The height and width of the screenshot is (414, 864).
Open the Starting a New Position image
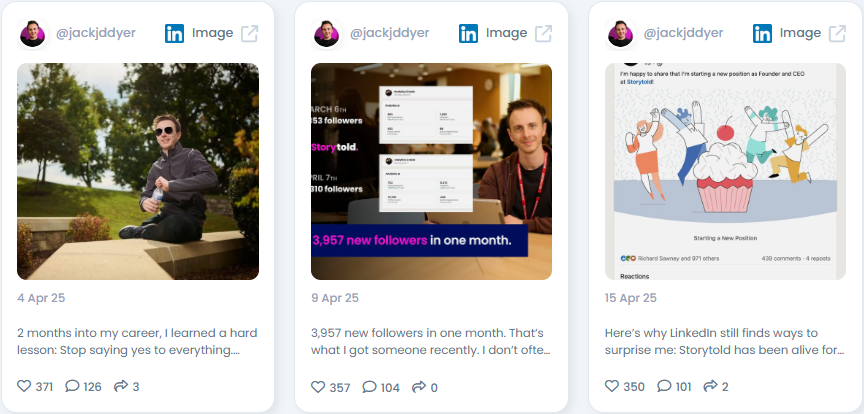tap(725, 171)
